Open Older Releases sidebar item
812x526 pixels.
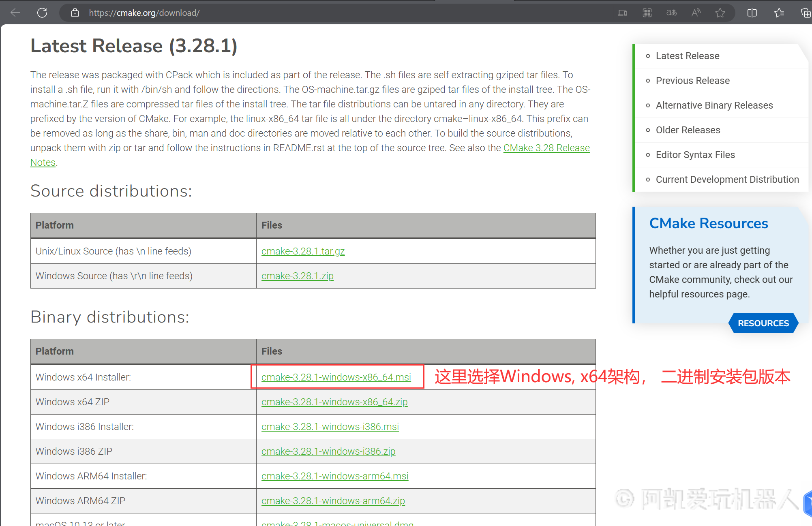pos(688,130)
